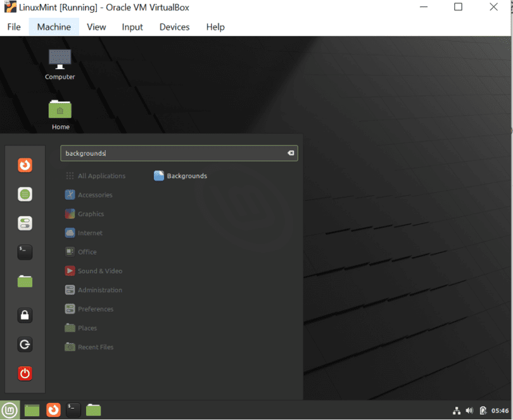
Task: Shut down using the red power icon
Action: coord(24,373)
